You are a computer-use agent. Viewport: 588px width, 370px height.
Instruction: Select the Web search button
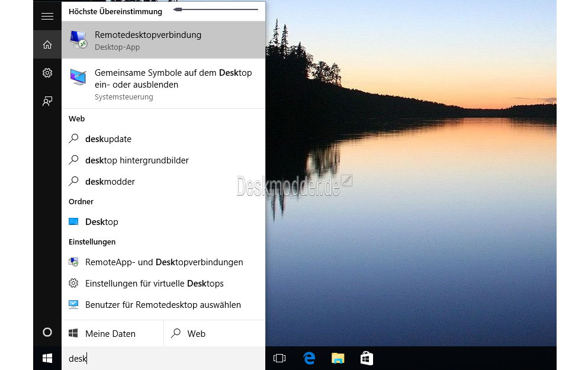pos(214,334)
